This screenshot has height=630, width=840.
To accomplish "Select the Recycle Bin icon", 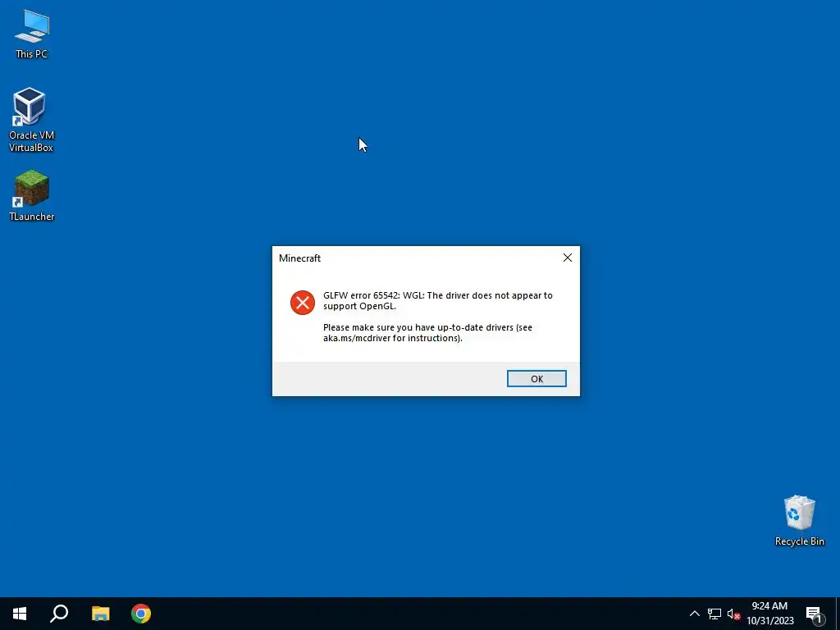I will (x=799, y=520).
